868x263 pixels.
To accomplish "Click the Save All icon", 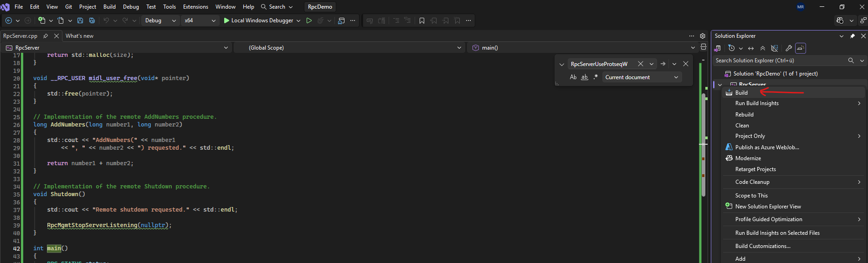I will click(92, 20).
